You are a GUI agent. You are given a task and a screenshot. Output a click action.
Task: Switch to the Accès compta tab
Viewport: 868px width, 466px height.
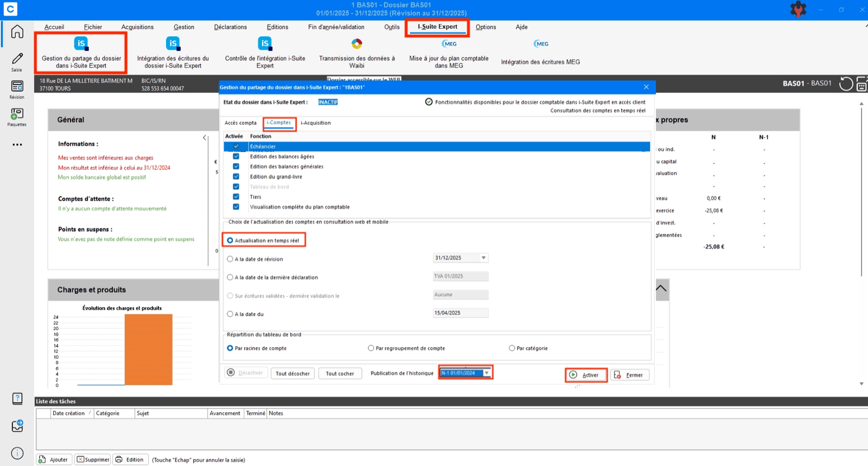point(240,123)
